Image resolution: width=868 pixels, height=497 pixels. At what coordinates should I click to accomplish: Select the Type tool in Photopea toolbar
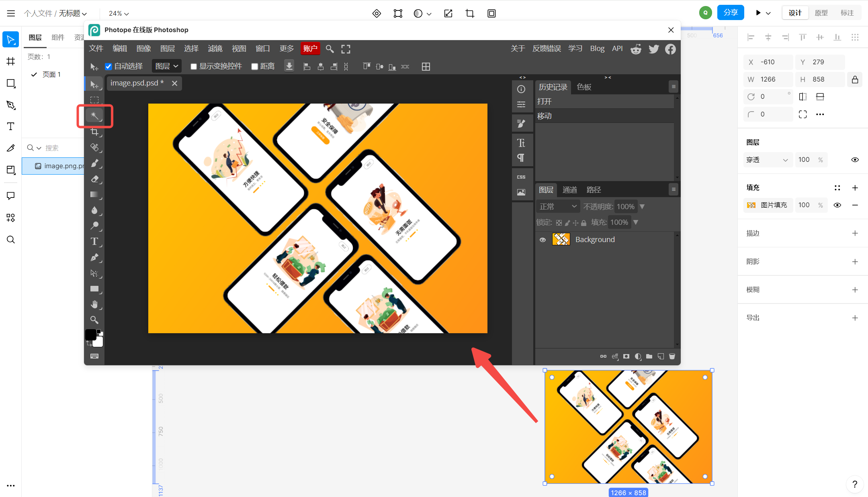94,242
